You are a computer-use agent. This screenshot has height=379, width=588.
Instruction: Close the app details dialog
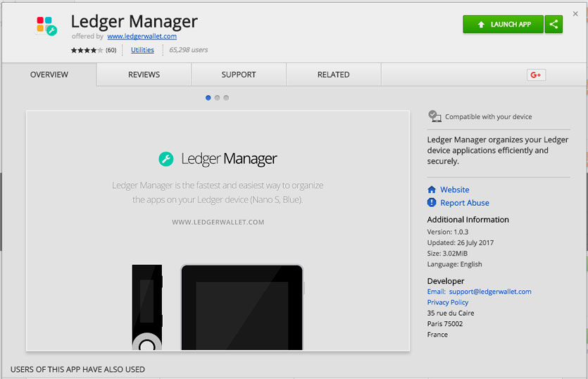(x=575, y=13)
